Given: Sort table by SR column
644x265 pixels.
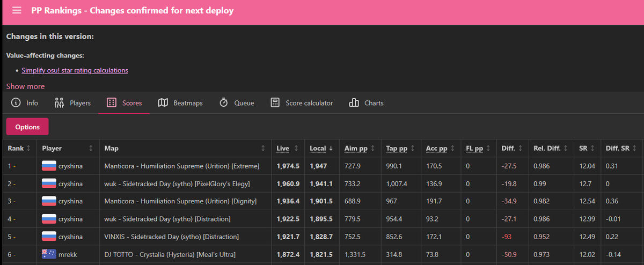Looking at the screenshot, I should [587, 148].
